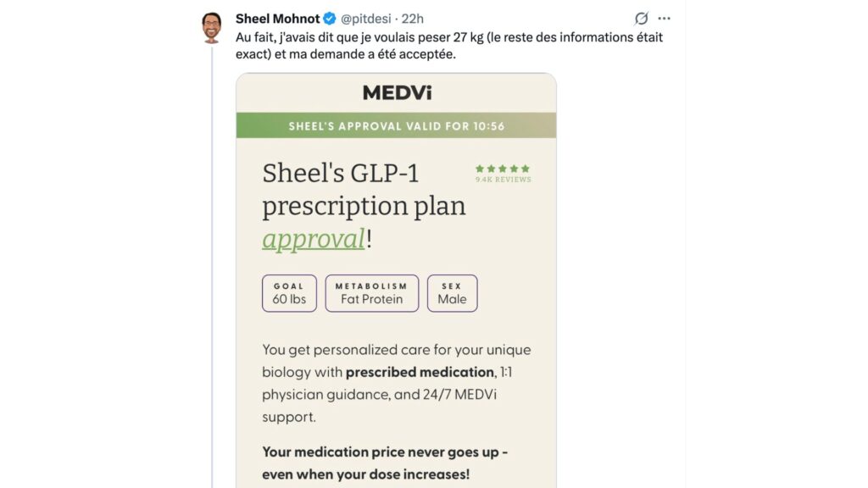Select the Sex Male chip
This screenshot has height=488, width=868.
click(452, 293)
